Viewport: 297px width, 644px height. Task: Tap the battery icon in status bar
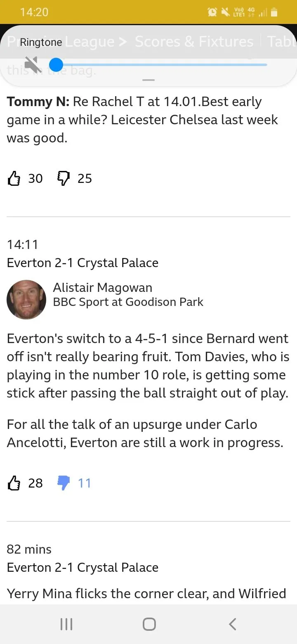pos(274,12)
